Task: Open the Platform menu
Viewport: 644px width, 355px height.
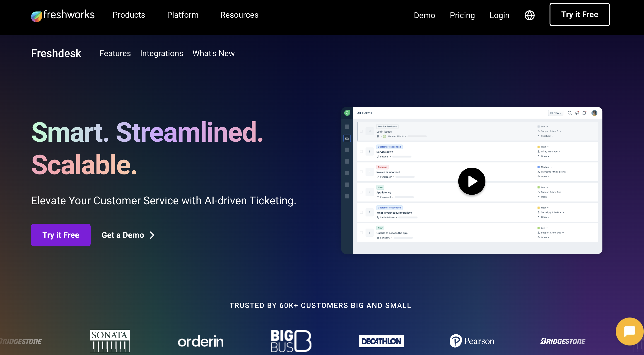Action: pyautogui.click(x=183, y=15)
